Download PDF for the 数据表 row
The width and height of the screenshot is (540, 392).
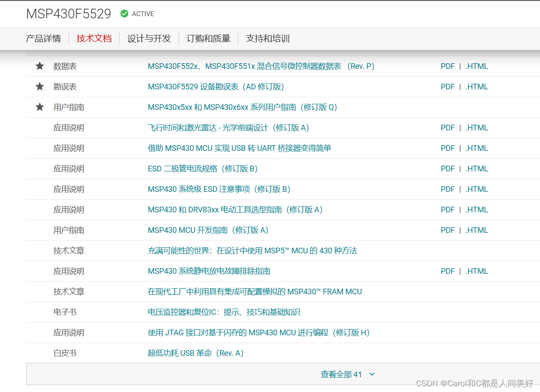pos(447,66)
